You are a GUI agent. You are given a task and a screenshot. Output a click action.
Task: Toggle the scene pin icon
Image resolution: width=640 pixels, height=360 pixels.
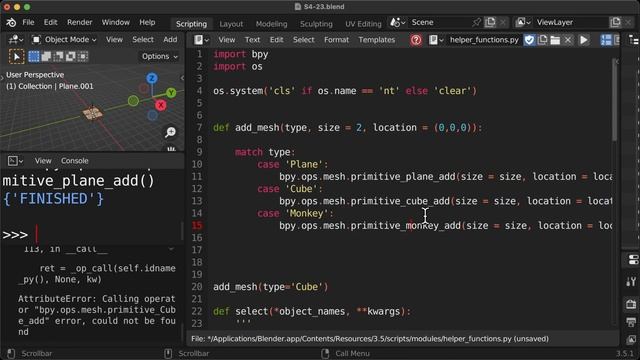click(x=477, y=22)
